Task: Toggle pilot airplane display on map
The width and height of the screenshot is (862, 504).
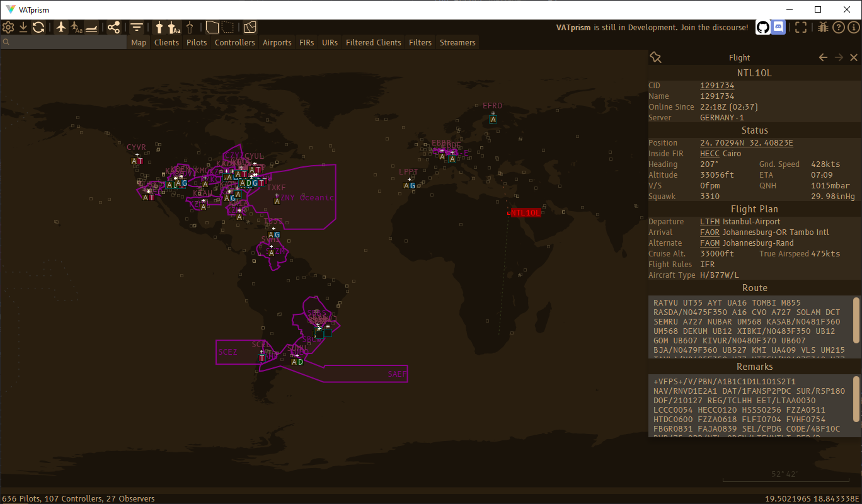Action: pos(61,27)
